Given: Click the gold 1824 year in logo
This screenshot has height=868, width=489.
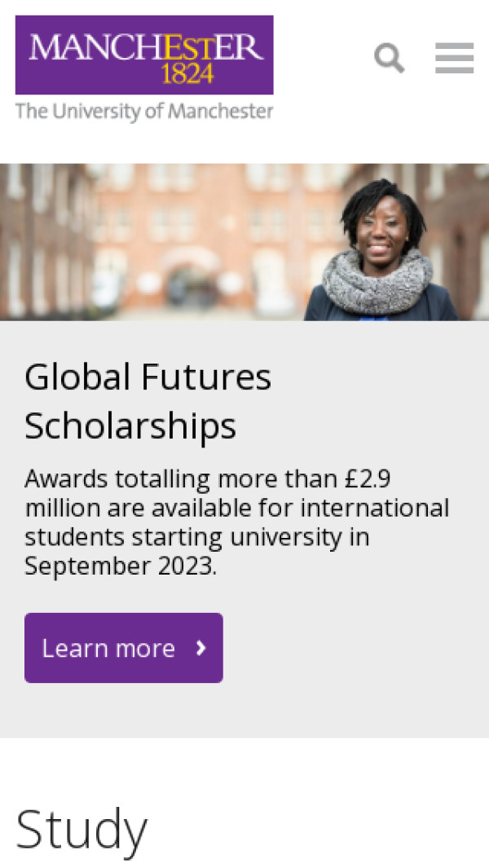Looking at the screenshot, I should [187, 75].
